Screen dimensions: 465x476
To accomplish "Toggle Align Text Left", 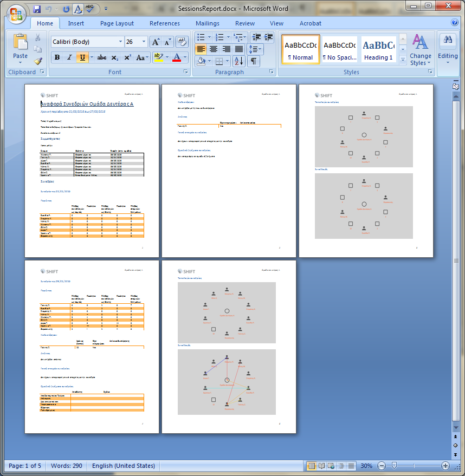I will [201, 49].
